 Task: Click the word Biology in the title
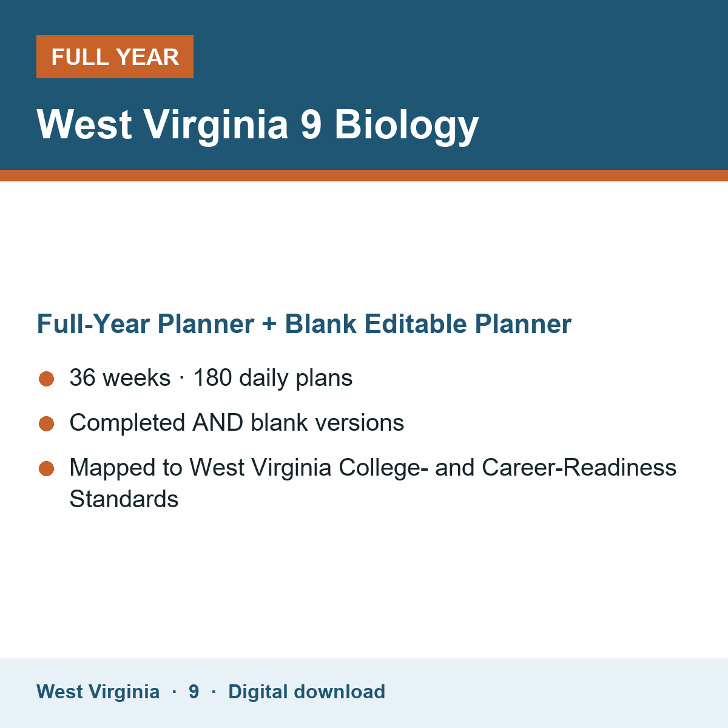[406, 126]
